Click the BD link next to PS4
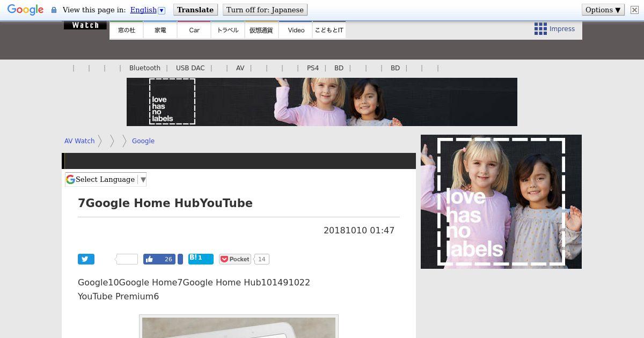 (x=339, y=68)
